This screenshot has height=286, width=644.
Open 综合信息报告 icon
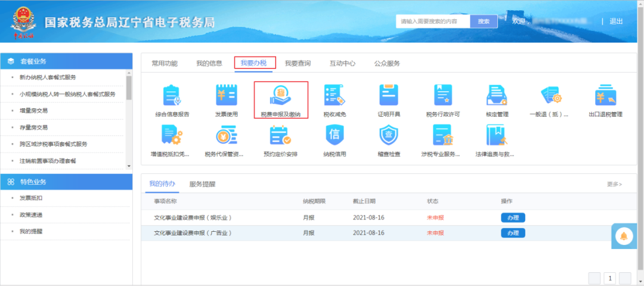172,95
